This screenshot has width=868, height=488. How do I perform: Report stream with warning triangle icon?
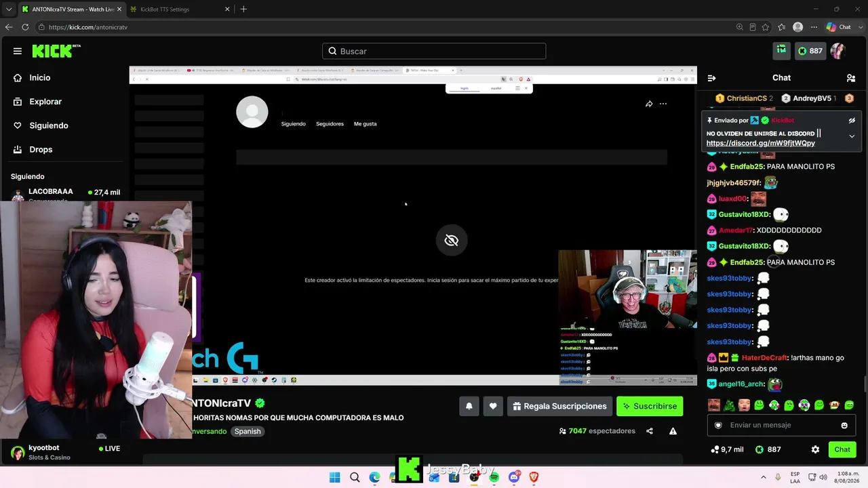point(673,431)
